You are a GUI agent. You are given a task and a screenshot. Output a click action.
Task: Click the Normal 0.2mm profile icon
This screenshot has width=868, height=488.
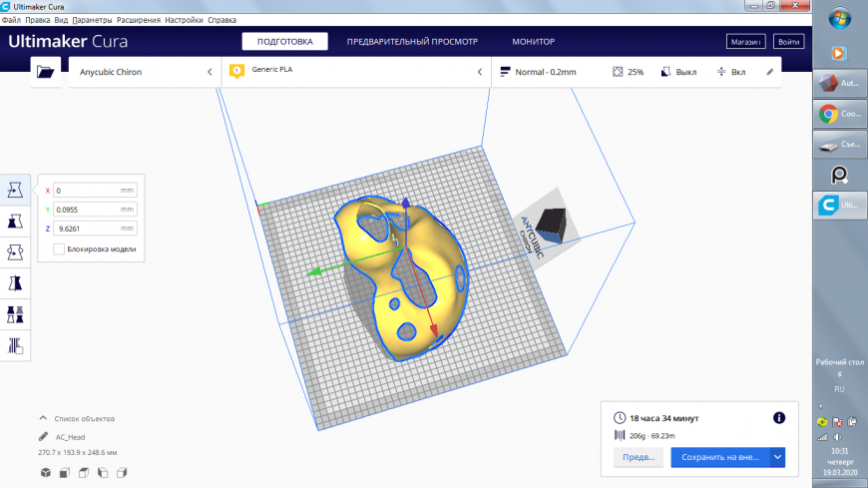(505, 72)
